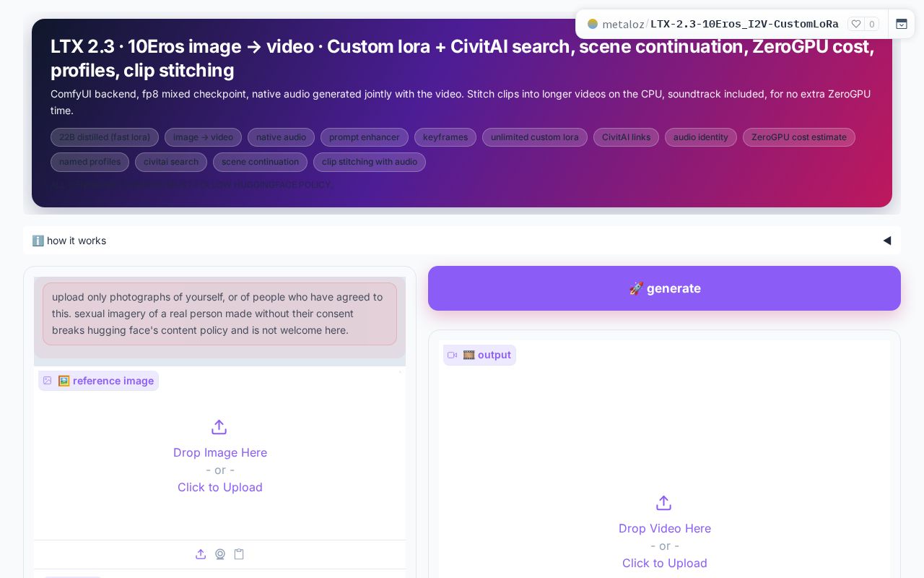Click the '22B distilled (fast lora)' badge
This screenshot has width=924, height=578.
[105, 137]
